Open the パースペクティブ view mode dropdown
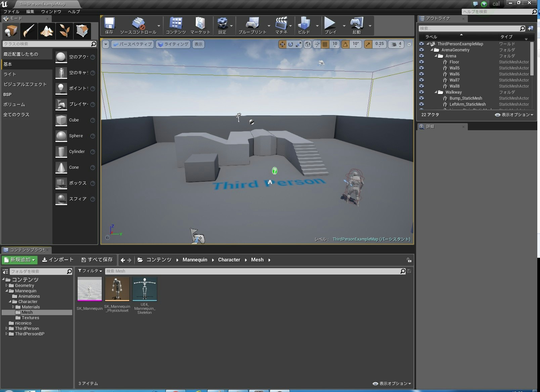This screenshot has height=392, width=540. [x=132, y=44]
